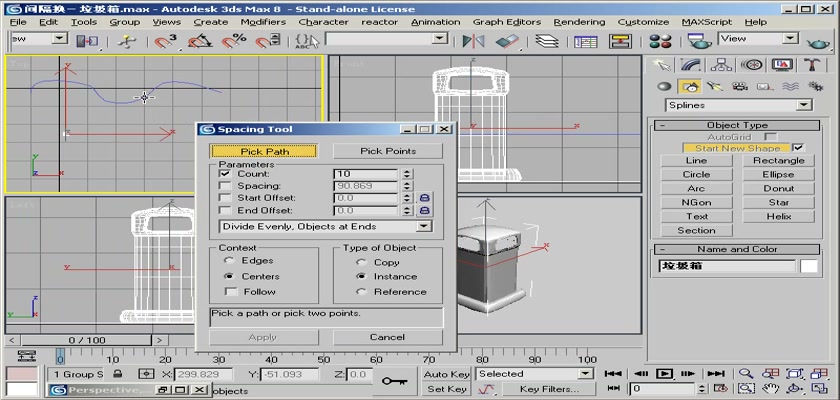Click the Align tool icon
Viewport: 840px width, 400px height.
click(507, 41)
